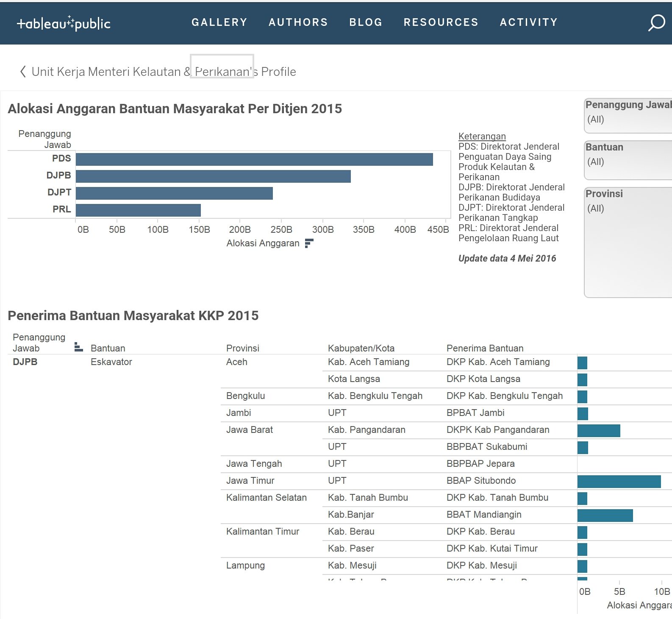The width and height of the screenshot is (672, 619).
Task: Open the Penanggung Jawab filter dropdown
Action: [x=628, y=119]
